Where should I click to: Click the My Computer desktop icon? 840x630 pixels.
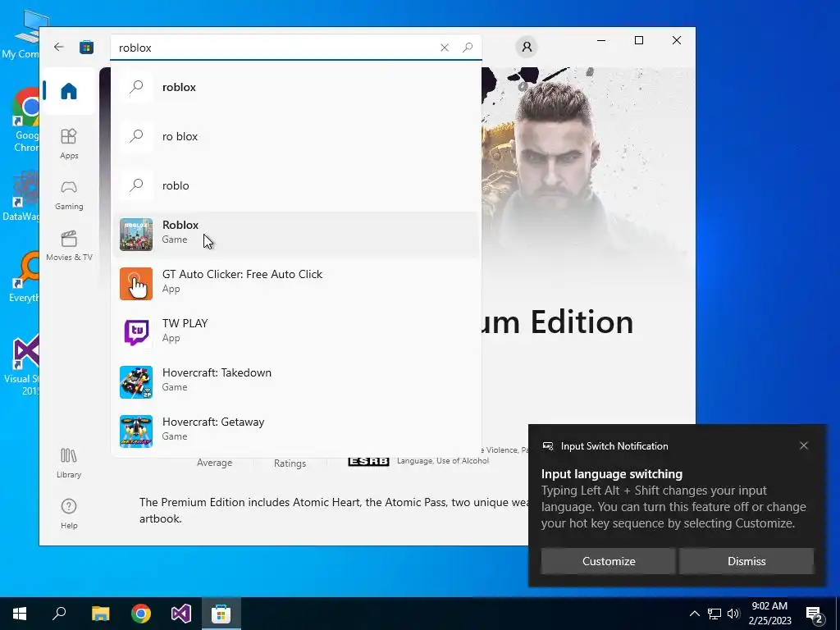point(24,34)
